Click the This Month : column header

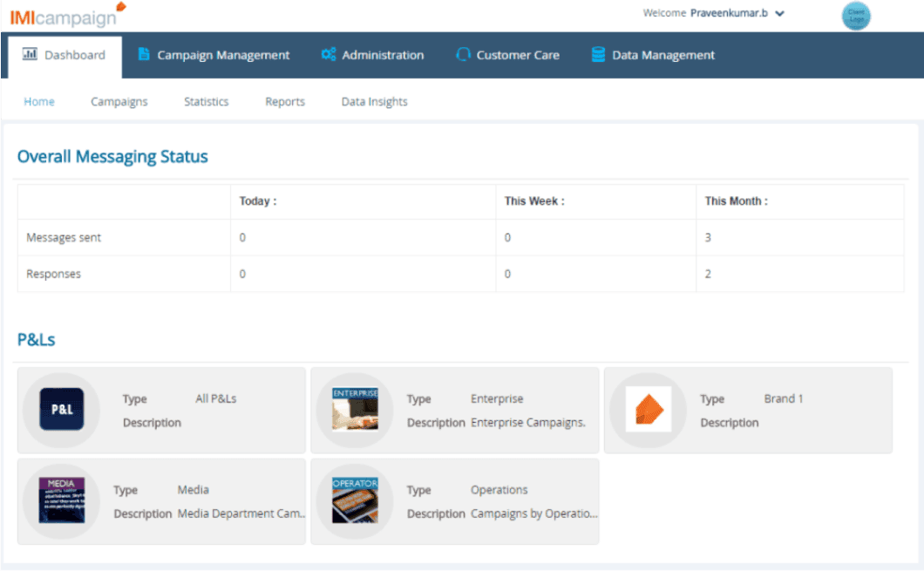point(736,201)
